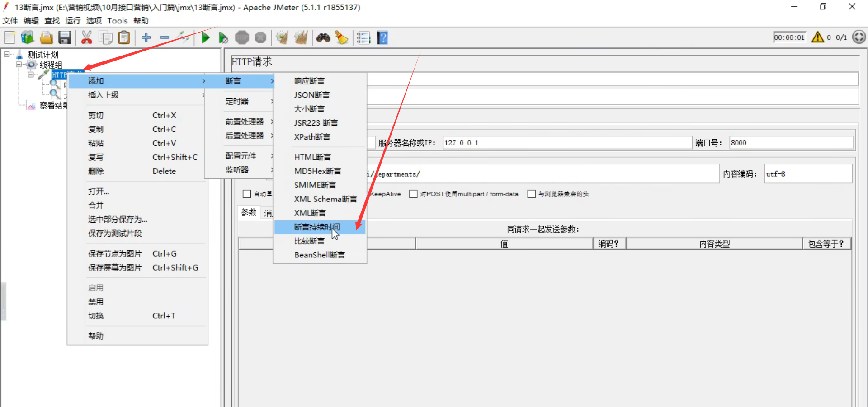This screenshot has width=868, height=407.
Task: Collapse the 测试计划 tree node
Action: pyautogui.click(x=7, y=54)
